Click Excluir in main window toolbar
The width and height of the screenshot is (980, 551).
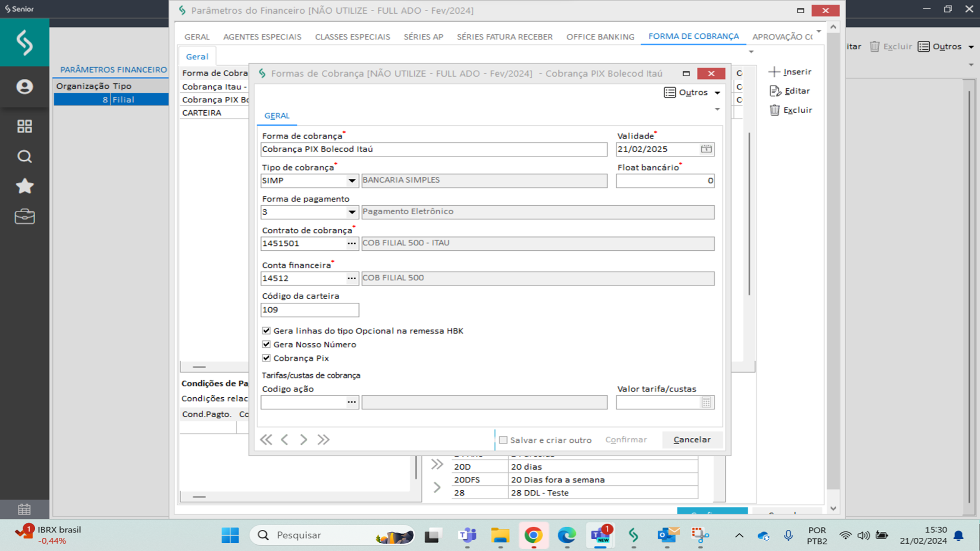[x=890, y=47]
